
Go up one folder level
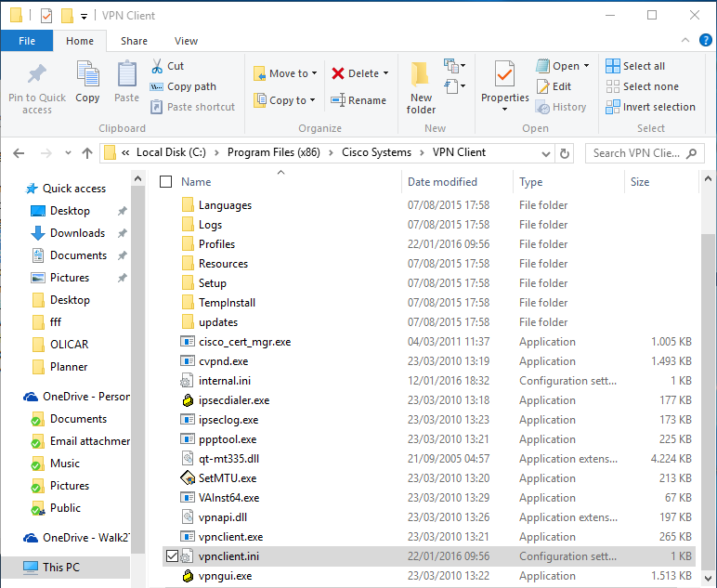87,153
